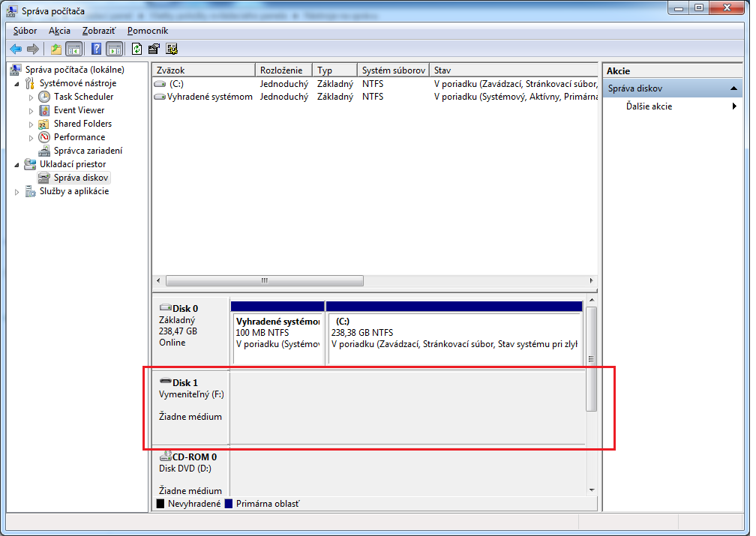756x536 pixels.
Task: Click Ďalšie akcie in the Akcie pane
Action: pyautogui.click(x=649, y=106)
